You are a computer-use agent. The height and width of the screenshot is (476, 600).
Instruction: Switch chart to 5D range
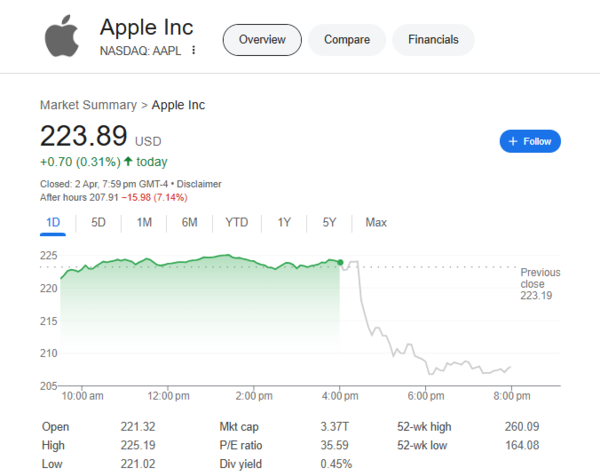[x=99, y=222]
